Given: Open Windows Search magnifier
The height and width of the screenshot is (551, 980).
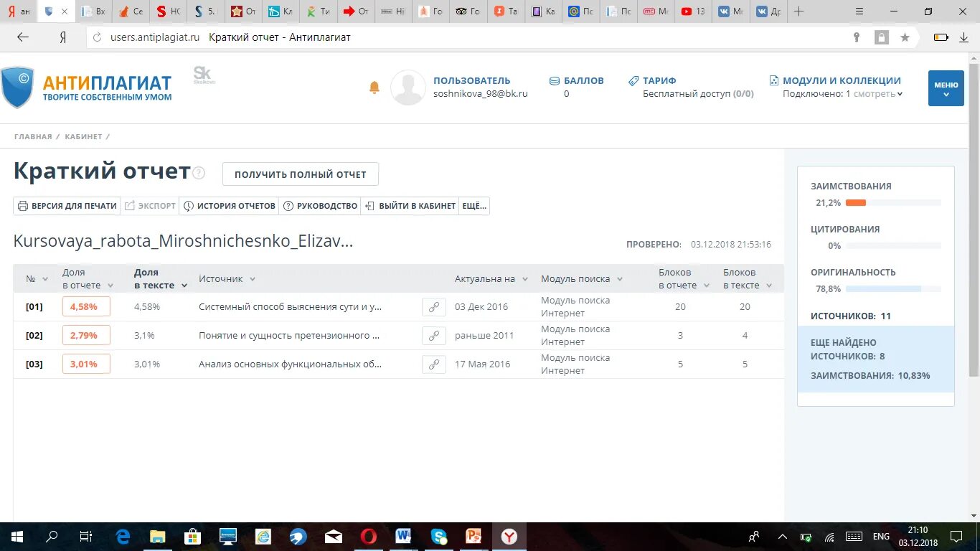Looking at the screenshot, I should [52, 537].
